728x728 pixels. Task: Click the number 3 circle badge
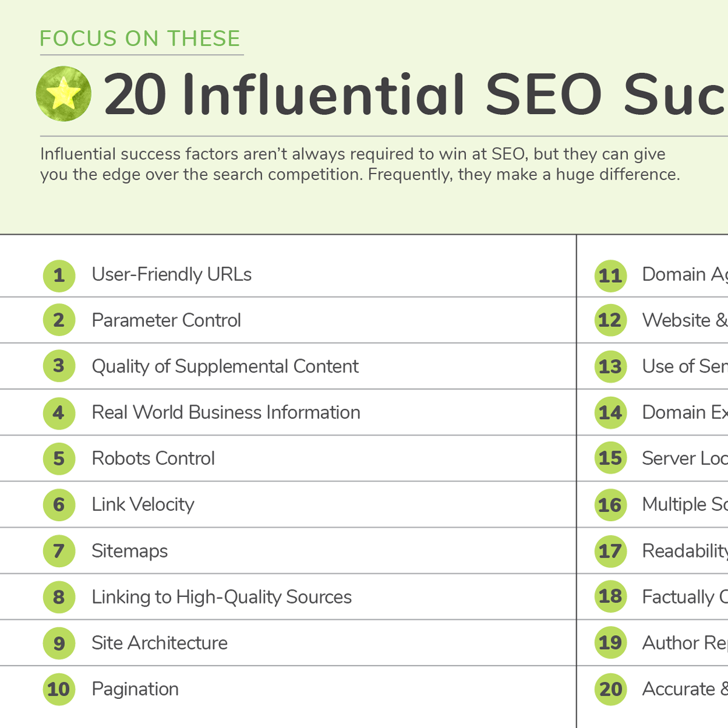59,366
